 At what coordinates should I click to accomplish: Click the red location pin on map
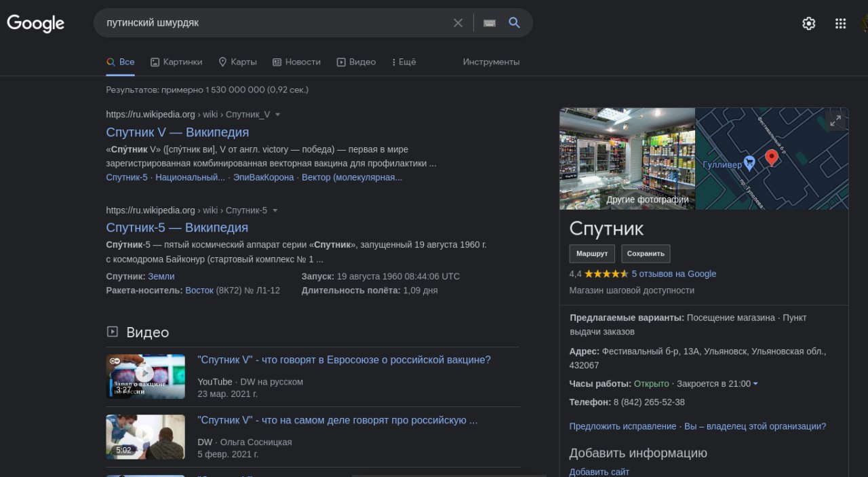(x=771, y=158)
